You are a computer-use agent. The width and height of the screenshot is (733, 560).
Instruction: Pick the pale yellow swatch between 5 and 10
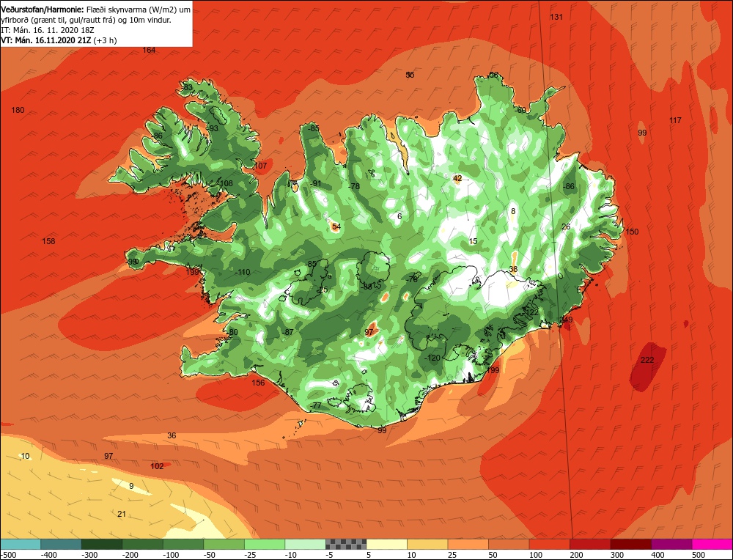pos(387,544)
